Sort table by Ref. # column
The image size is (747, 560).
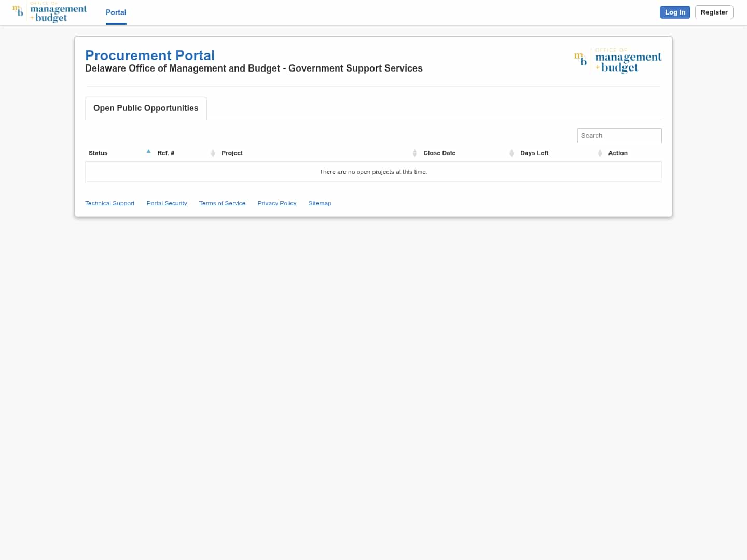(186, 153)
